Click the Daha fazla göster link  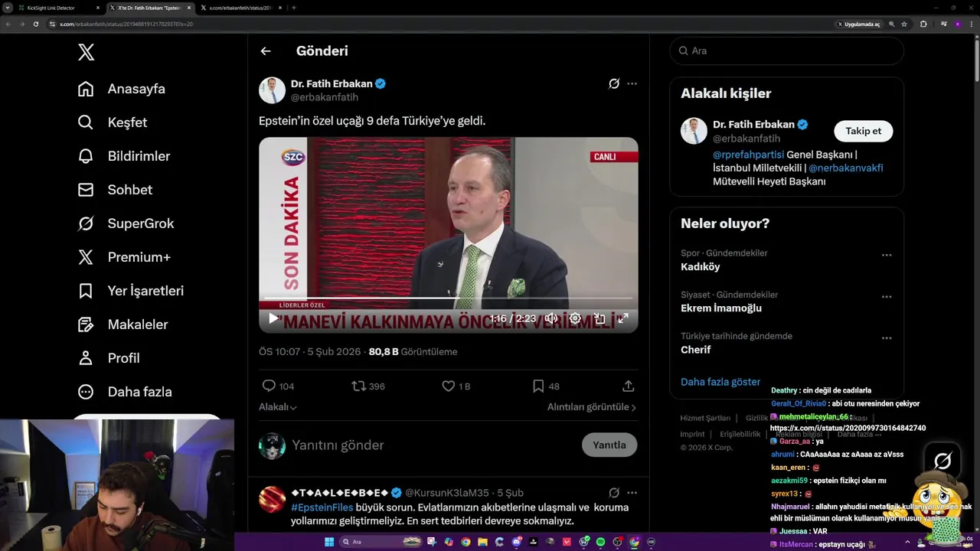point(720,382)
